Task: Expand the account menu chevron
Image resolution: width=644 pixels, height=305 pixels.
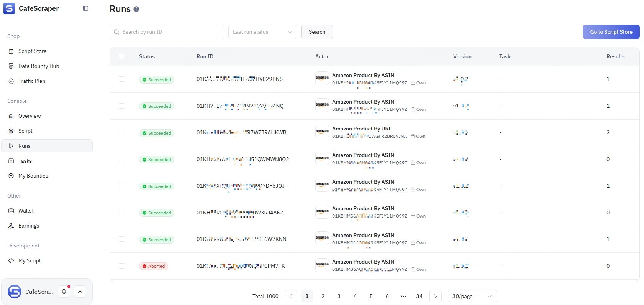Action: (x=80, y=292)
